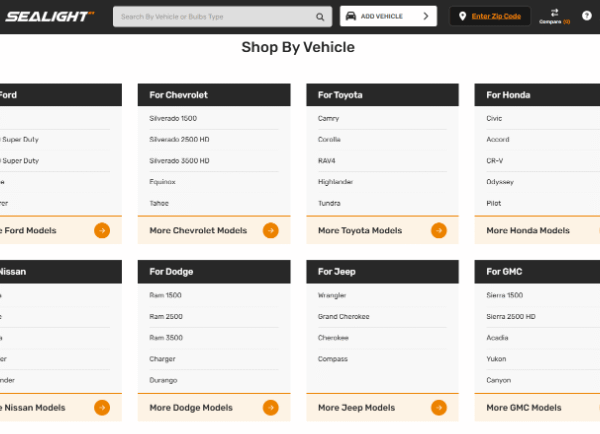Choose Civic model
This screenshot has width=600, height=434.
tap(494, 118)
